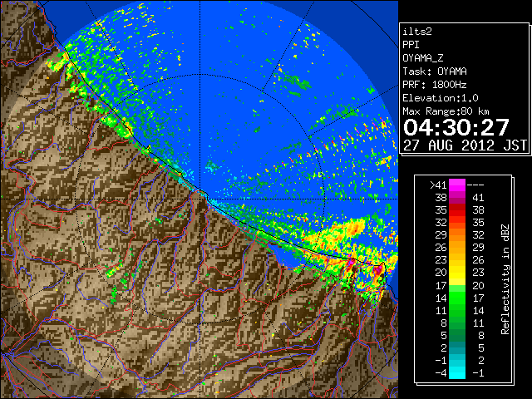532x399 pixels.
Task: Click the ">41" legend label
Action: coord(438,185)
